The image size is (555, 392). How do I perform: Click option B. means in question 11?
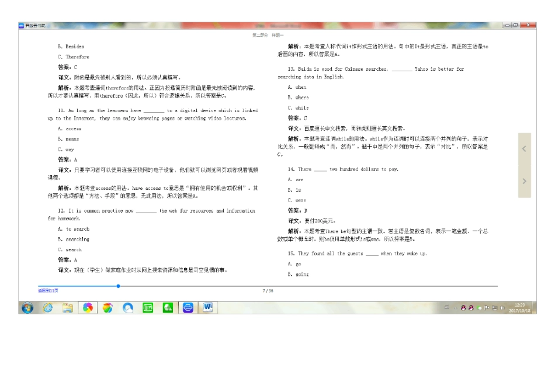pos(68,139)
